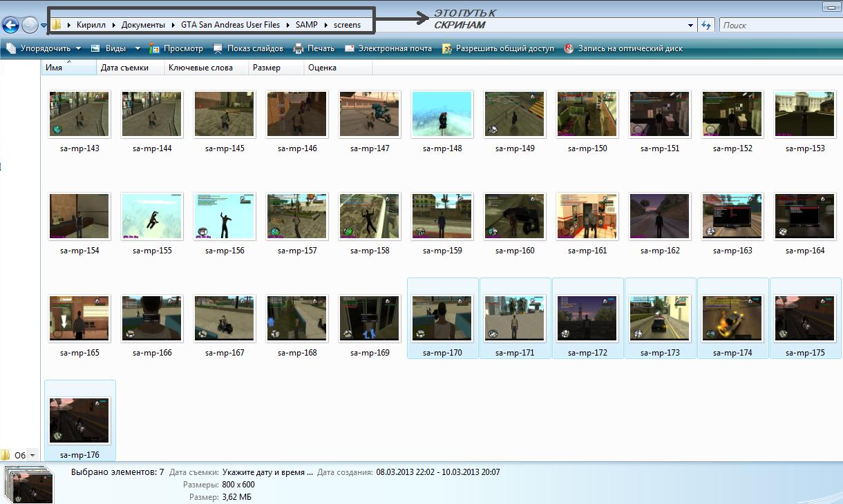Click highlighted thumbnail sa-mp-170

coord(442,318)
